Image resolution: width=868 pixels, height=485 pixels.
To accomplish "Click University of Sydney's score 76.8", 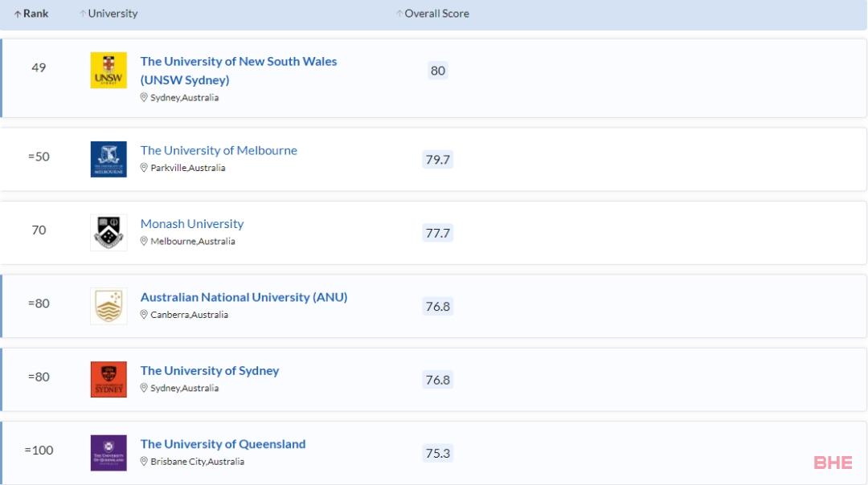I will coord(438,380).
